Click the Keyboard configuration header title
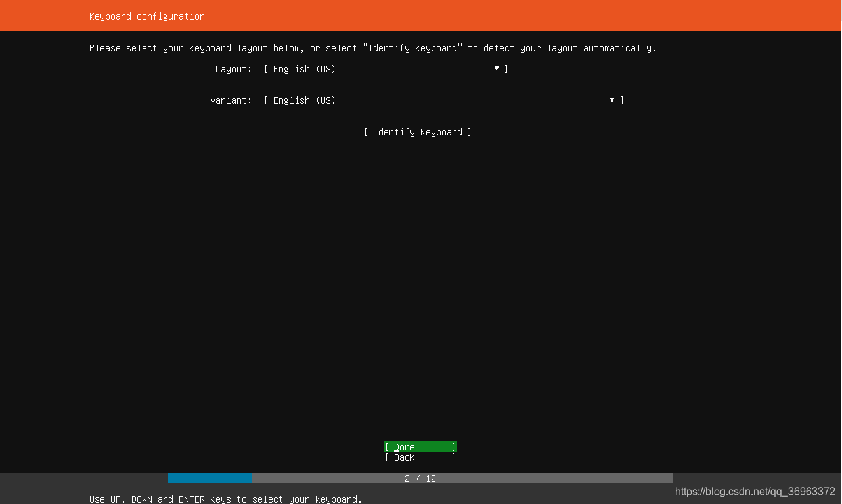842x504 pixels. [x=147, y=16]
